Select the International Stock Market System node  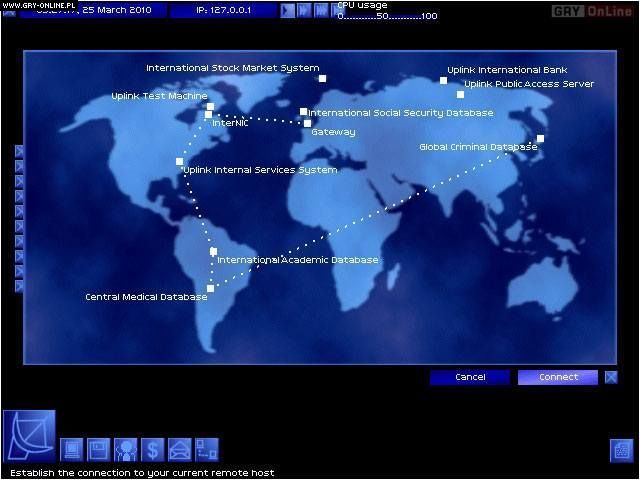(x=322, y=77)
